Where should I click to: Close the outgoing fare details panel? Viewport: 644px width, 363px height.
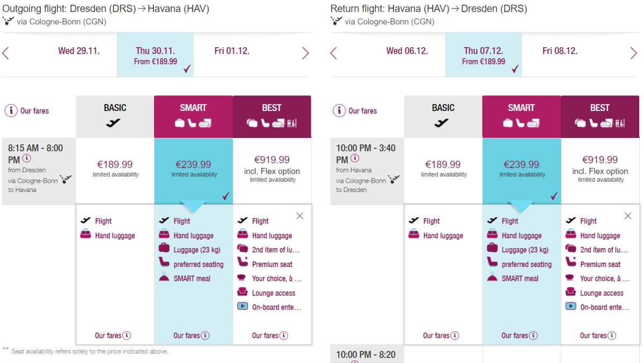pos(299,216)
